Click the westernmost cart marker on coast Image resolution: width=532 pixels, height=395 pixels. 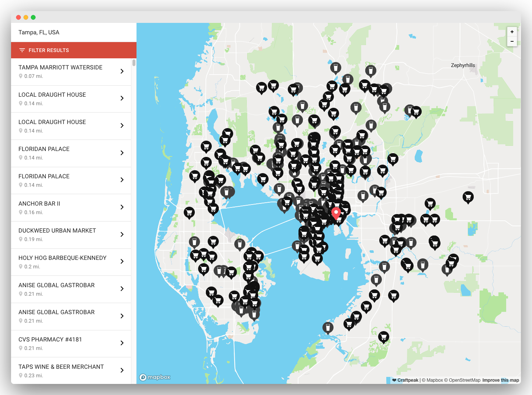[x=189, y=212]
